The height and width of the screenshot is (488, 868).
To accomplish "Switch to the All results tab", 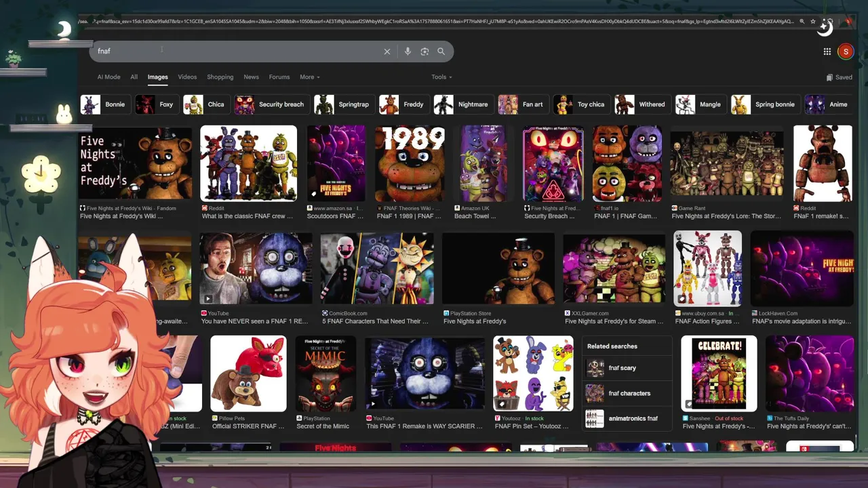I will tap(134, 77).
